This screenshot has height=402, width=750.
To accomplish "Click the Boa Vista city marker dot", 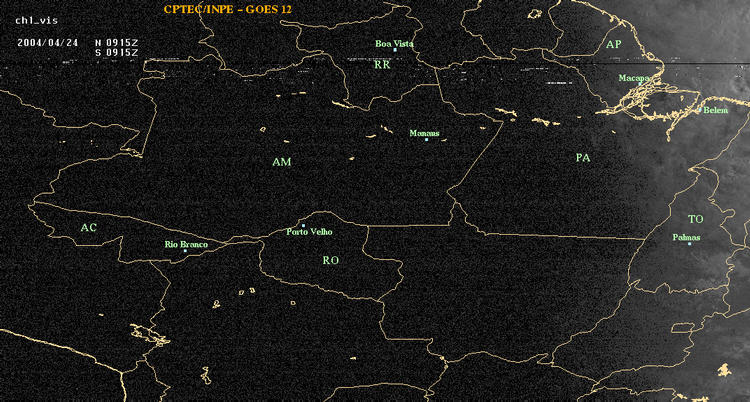I will coord(395,50).
